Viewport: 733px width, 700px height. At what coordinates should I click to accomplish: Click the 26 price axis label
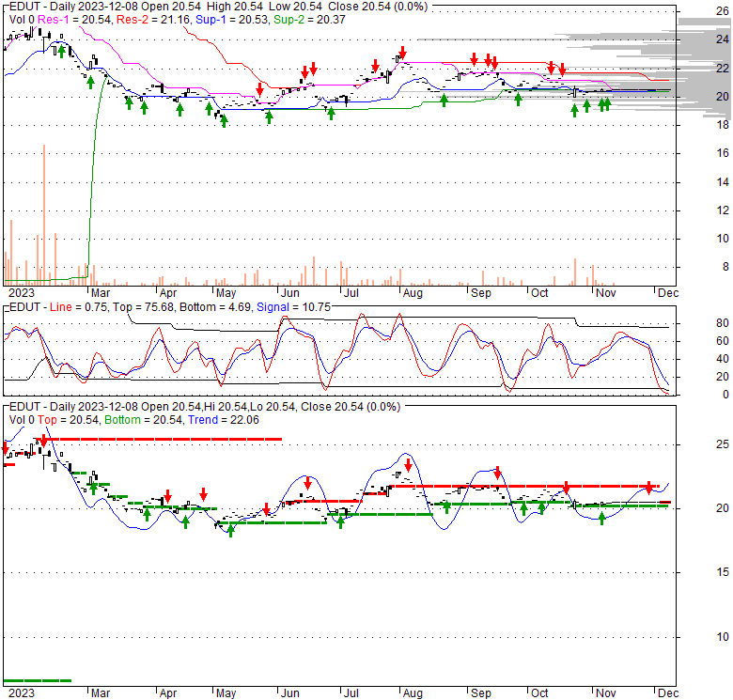723,11
